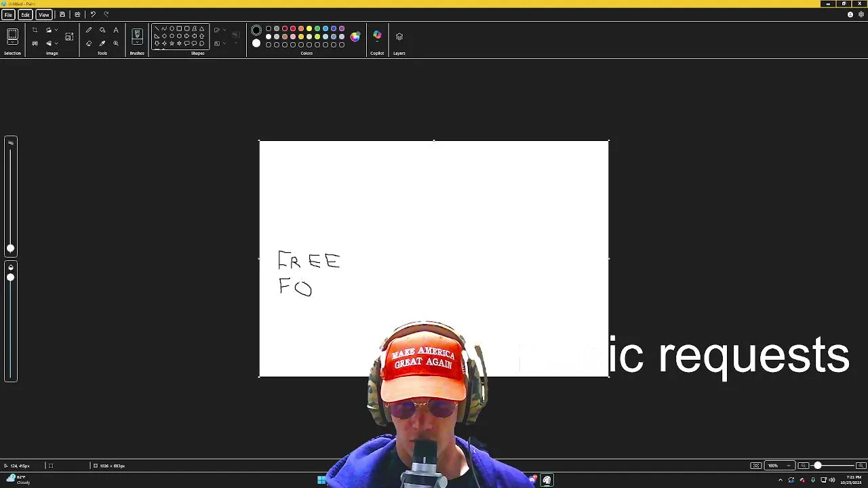This screenshot has width=868, height=488.
Task: Select the Eraser tool
Action: point(89,43)
